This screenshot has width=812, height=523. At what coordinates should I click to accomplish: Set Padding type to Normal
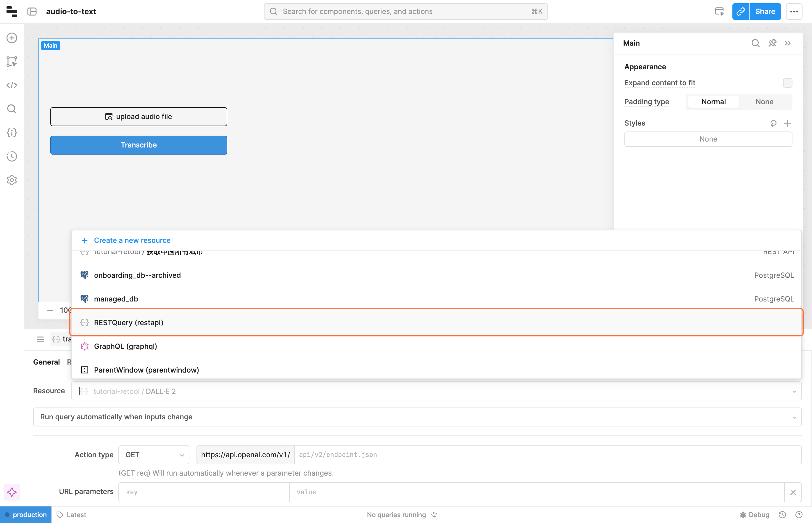click(x=713, y=102)
